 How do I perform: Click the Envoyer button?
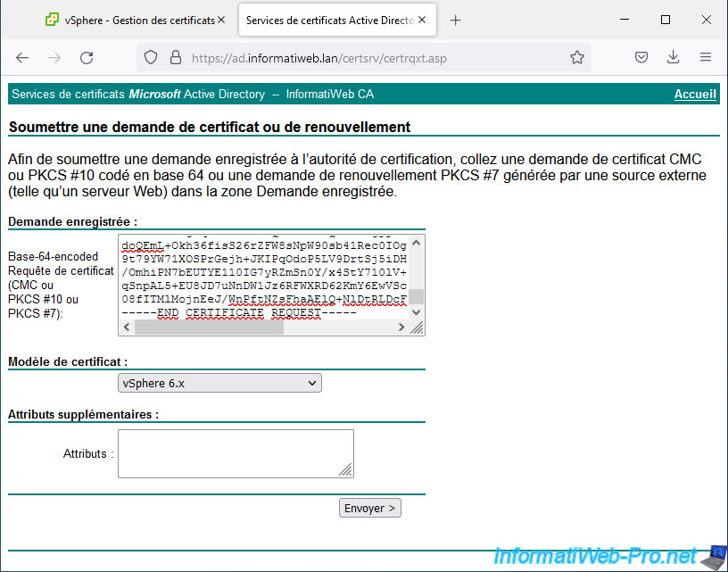(x=370, y=508)
